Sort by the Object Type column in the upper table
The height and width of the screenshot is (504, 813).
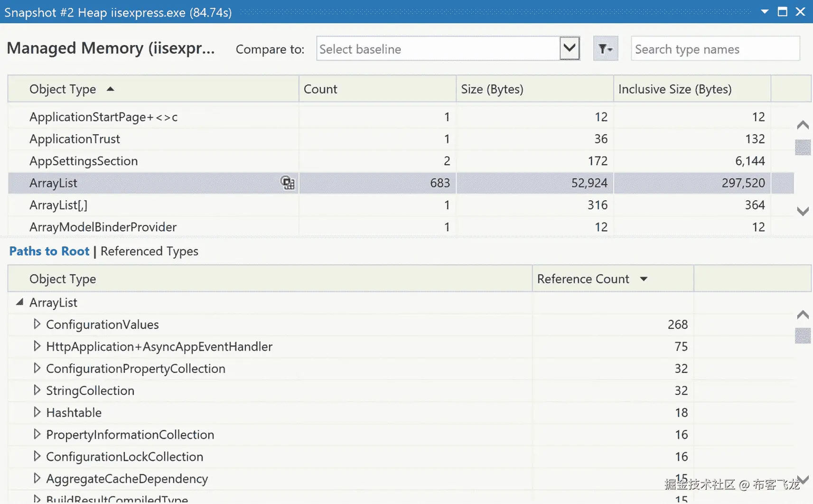click(x=153, y=89)
